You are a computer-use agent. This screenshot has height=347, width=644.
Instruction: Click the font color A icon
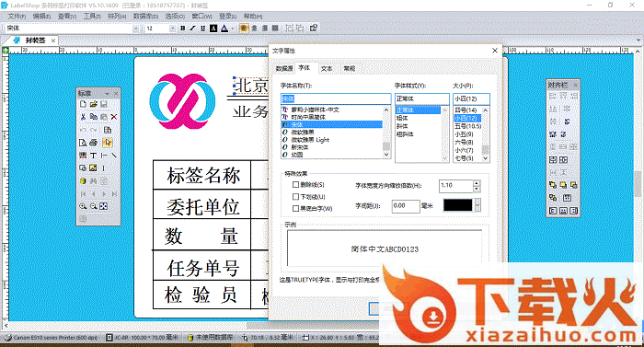point(224,28)
